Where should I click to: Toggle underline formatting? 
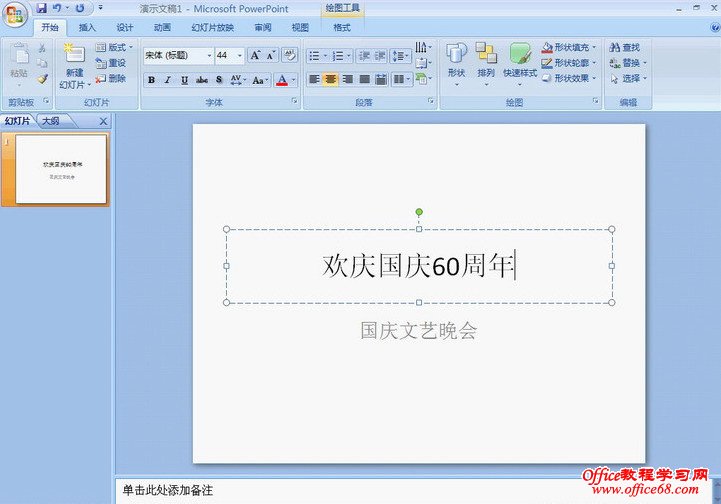pos(184,80)
